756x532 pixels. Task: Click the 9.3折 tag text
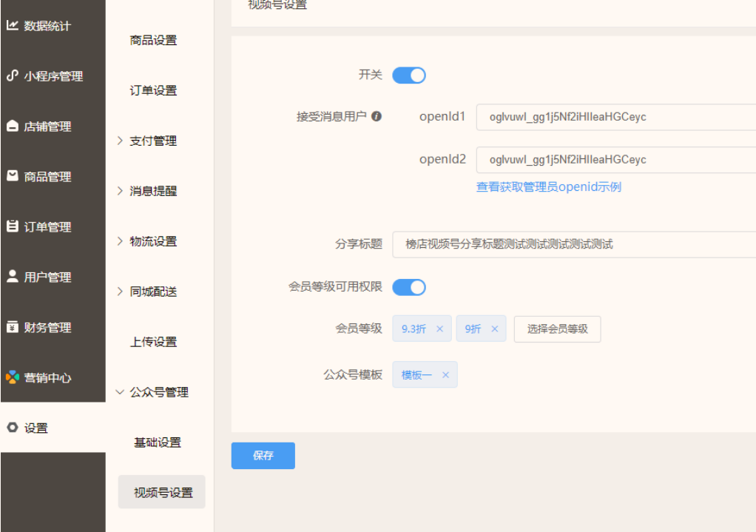tap(414, 329)
